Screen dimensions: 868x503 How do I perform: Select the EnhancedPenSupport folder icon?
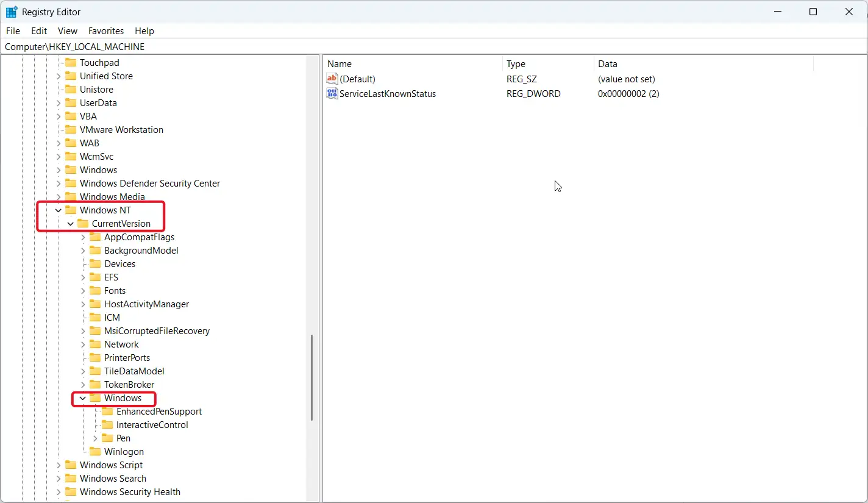107,412
